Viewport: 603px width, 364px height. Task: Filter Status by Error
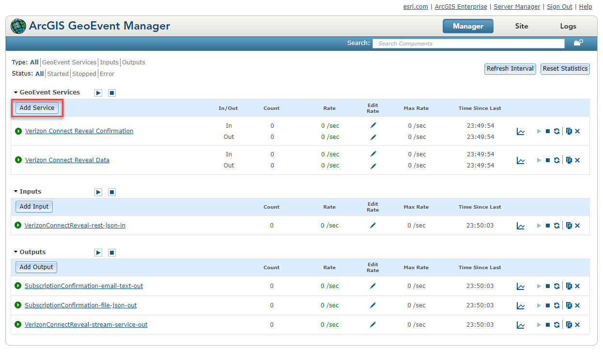(107, 74)
